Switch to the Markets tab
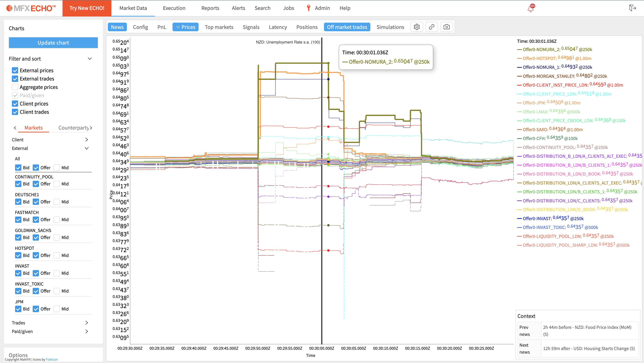 point(33,128)
